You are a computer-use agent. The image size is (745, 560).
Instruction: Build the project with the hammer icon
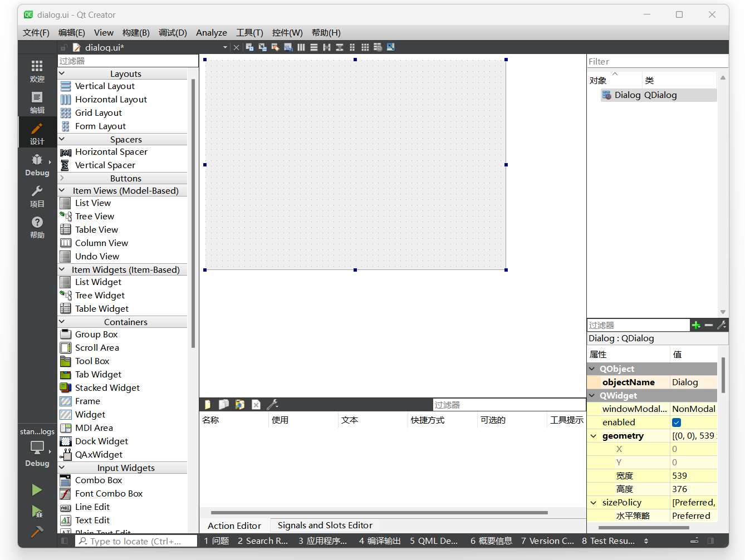tap(37, 532)
